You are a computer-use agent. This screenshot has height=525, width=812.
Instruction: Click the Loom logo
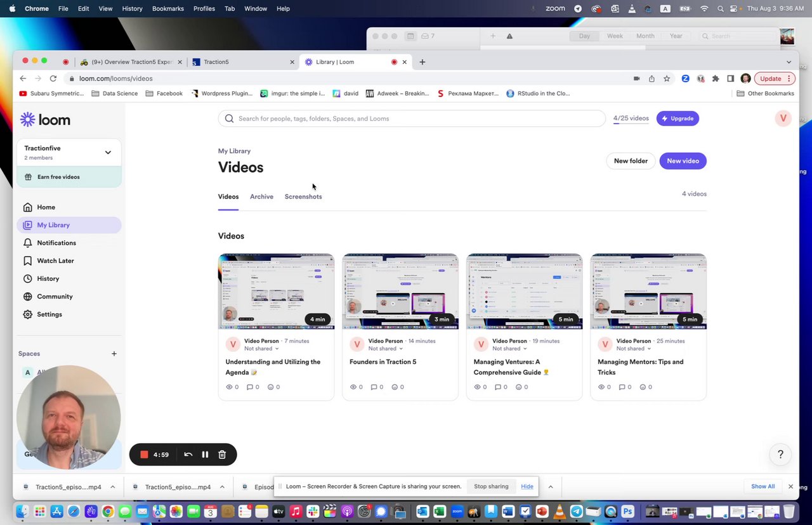point(45,120)
